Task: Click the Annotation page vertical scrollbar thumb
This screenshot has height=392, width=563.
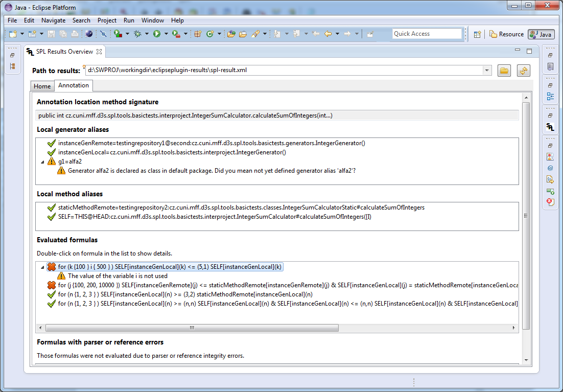Action: click(526, 216)
